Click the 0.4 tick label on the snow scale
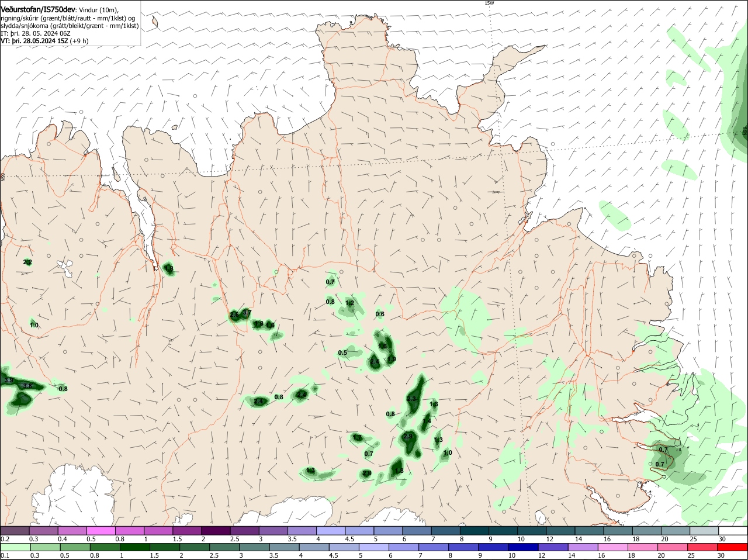The width and height of the screenshot is (748, 560). [62, 538]
